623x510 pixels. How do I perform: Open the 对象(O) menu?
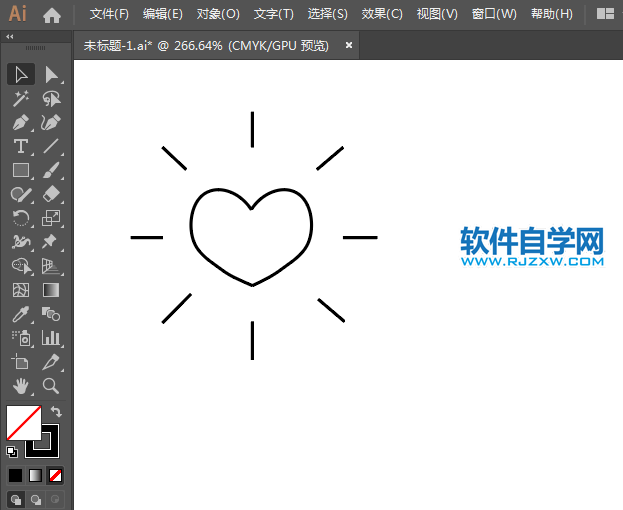(218, 14)
